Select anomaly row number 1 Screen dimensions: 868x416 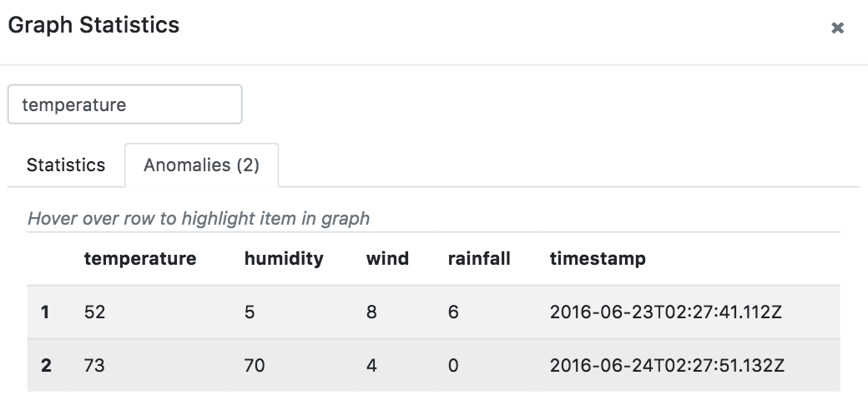click(45, 312)
